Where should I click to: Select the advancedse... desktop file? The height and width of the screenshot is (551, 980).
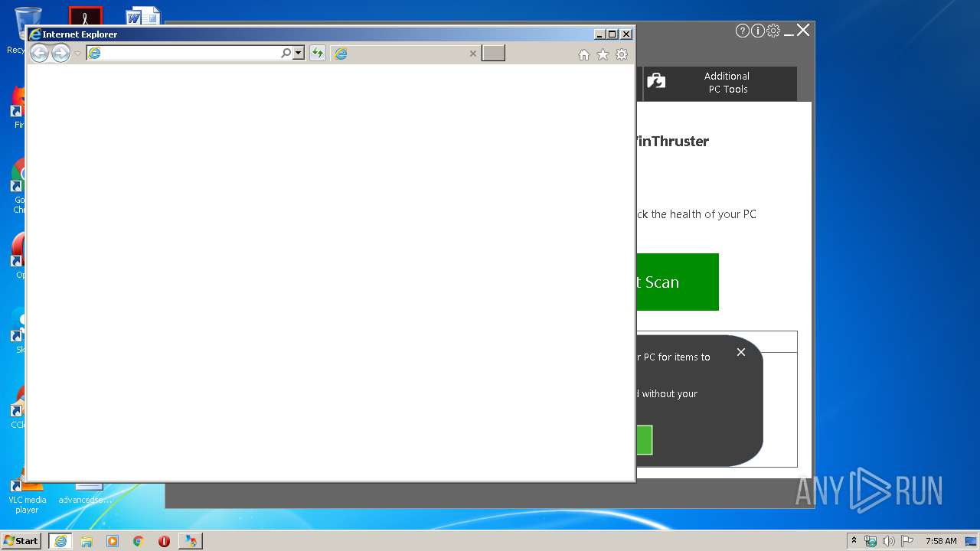pyautogui.click(x=85, y=494)
